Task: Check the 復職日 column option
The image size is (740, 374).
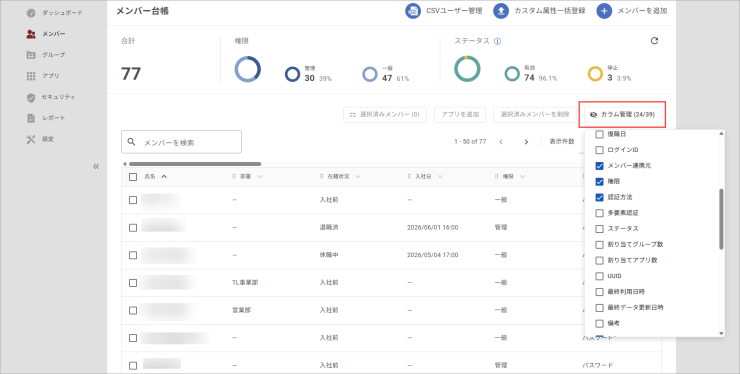Action: coord(599,135)
